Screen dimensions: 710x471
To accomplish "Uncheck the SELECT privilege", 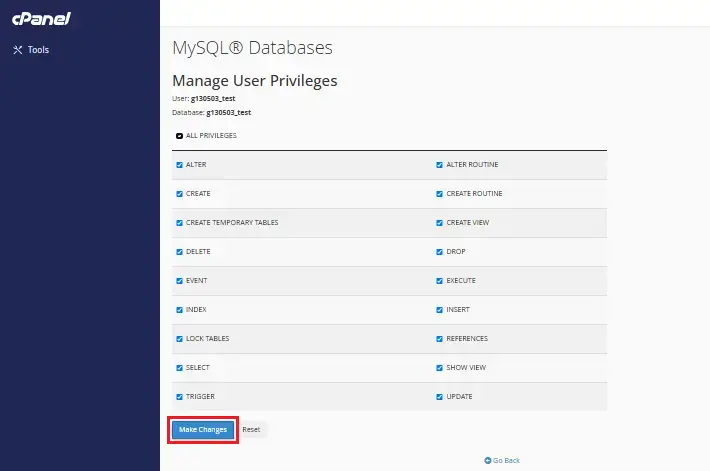I will coord(179,368).
